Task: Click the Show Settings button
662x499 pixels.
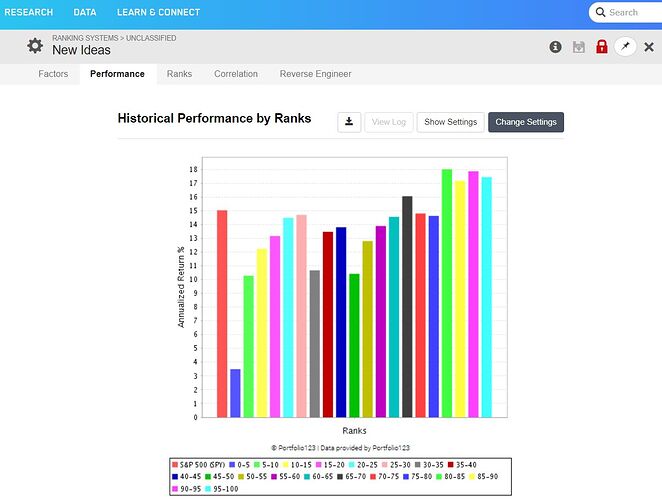Action: pyautogui.click(x=450, y=122)
